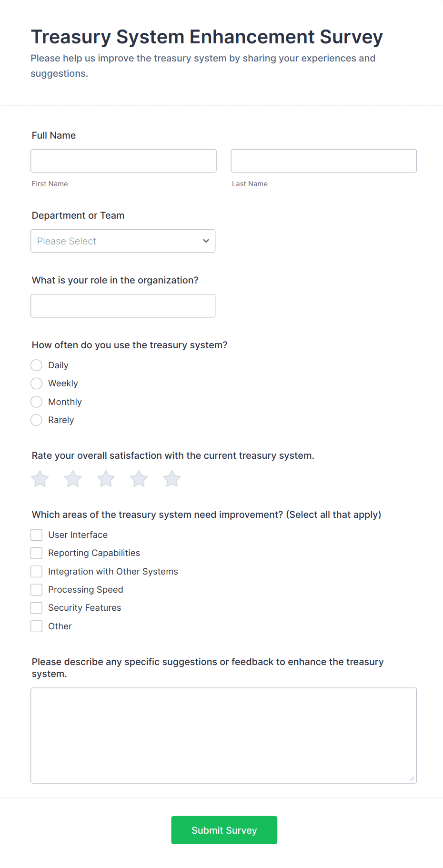443x868 pixels.
Task: Select the Rarely radio button
Action: coord(37,420)
